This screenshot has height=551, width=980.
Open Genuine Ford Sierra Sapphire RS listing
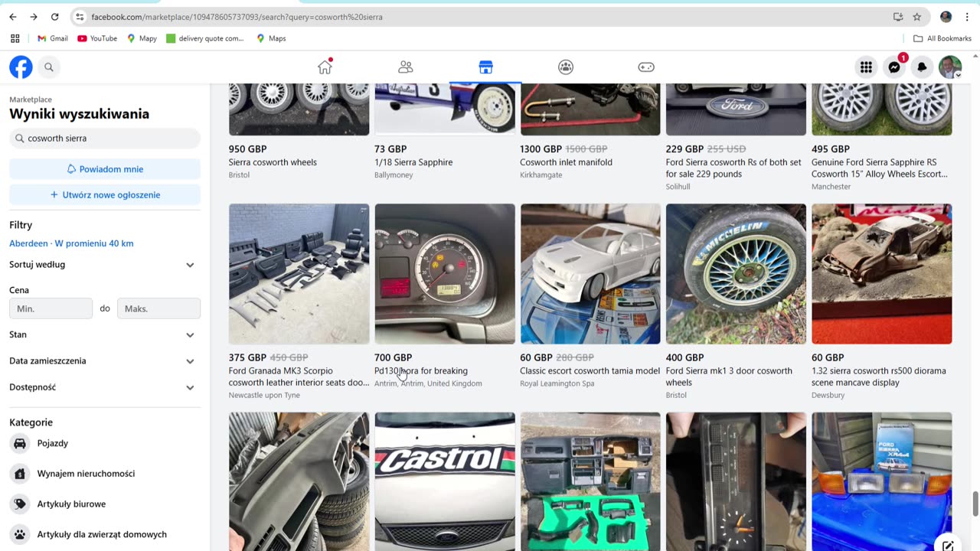point(880,168)
